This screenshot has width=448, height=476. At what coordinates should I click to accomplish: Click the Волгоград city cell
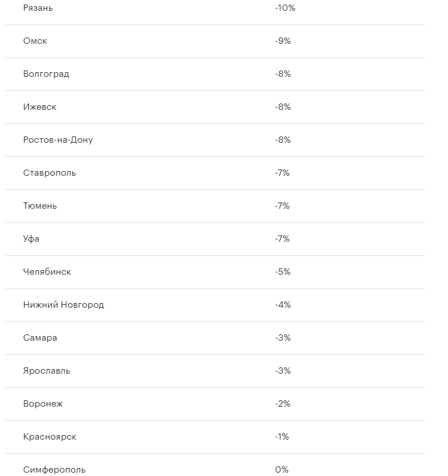(46, 74)
